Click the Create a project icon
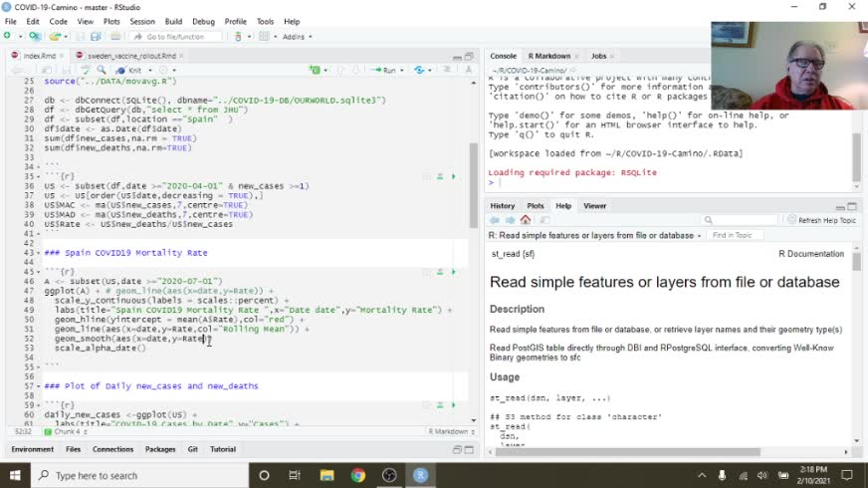 coord(35,36)
